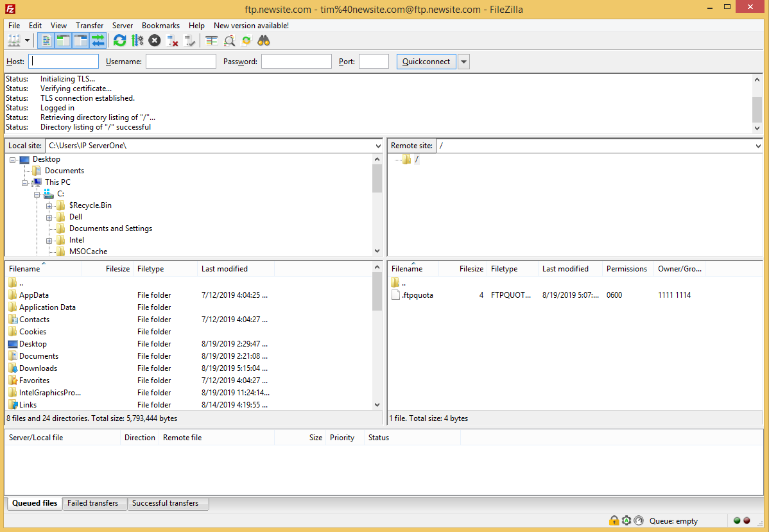The height and width of the screenshot is (532, 769).
Task: Select Desktop folder icon in local list
Action: click(x=13, y=344)
